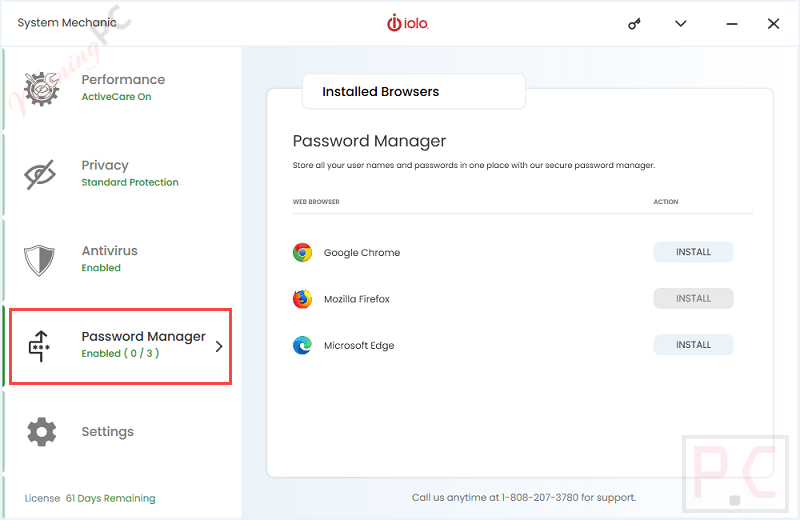This screenshot has height=520, width=800.
Task: Click Install button for Mozilla Firefox
Action: click(x=693, y=299)
